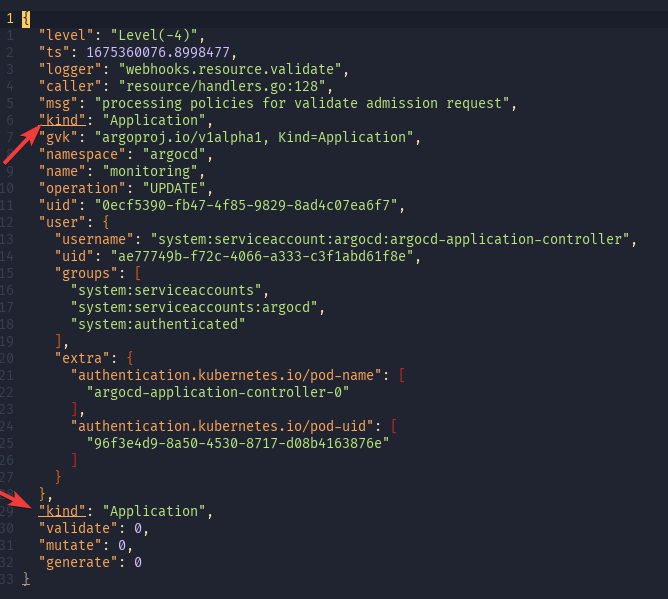Click the highlighted opening brace on line 1

(x=26, y=19)
